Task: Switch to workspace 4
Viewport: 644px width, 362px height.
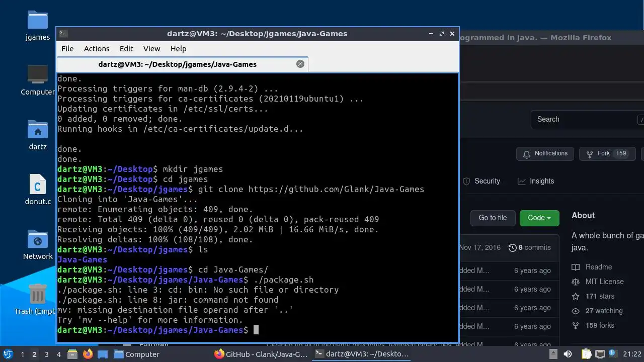Action: tap(58, 354)
